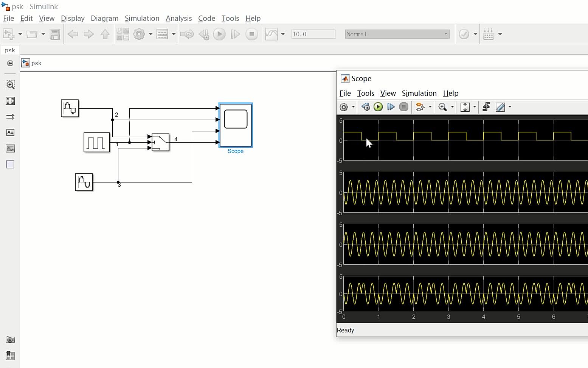Click the Scope Scale Axes Limits icon

pyautogui.click(x=465, y=107)
